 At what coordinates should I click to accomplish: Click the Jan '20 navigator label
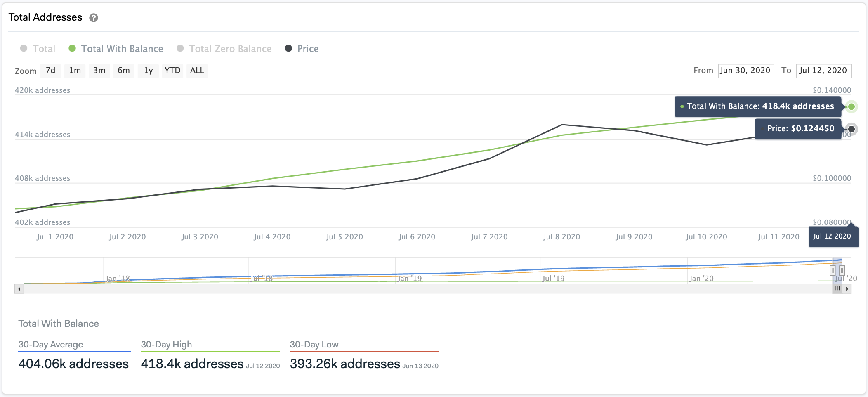click(x=702, y=279)
